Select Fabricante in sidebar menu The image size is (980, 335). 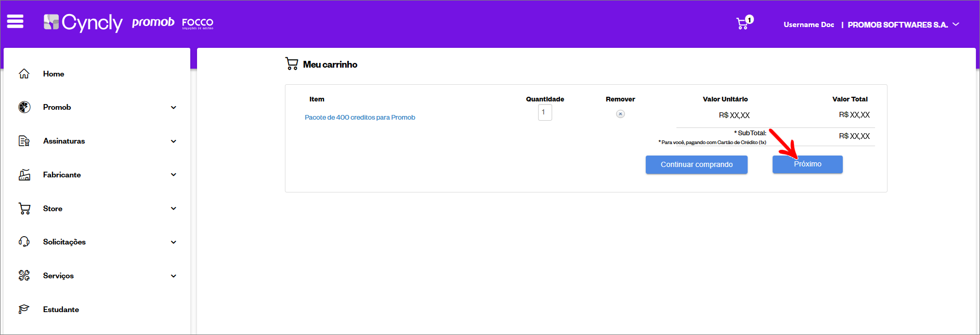pyautogui.click(x=62, y=175)
